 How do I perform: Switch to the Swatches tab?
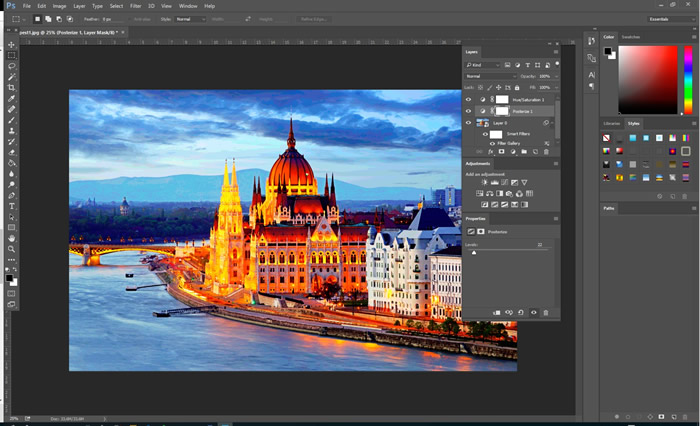coord(631,37)
